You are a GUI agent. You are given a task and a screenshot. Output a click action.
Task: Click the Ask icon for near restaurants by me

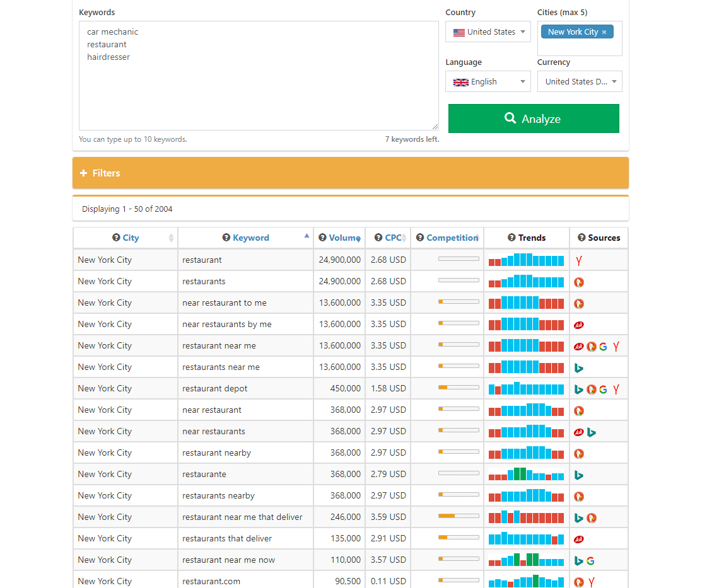point(579,325)
